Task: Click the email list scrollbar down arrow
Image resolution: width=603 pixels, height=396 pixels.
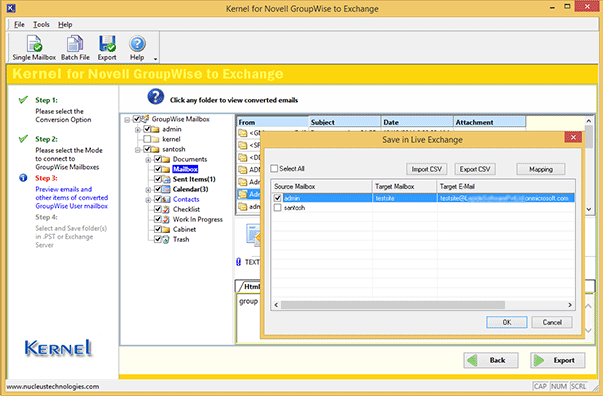Action: [589, 209]
